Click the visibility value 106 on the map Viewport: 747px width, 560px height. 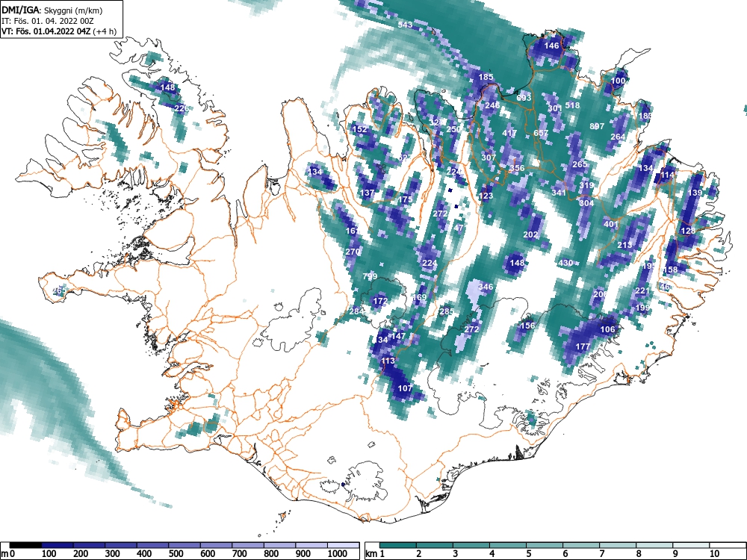(607, 329)
